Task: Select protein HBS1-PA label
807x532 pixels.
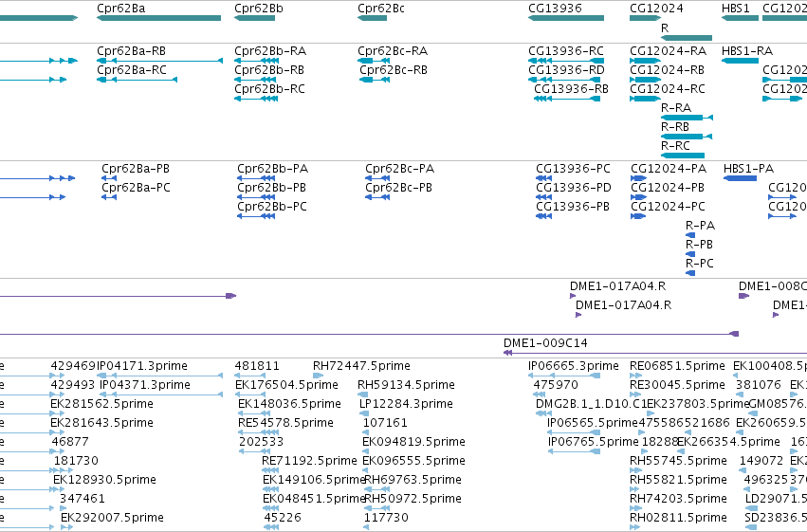Action: tap(748, 169)
